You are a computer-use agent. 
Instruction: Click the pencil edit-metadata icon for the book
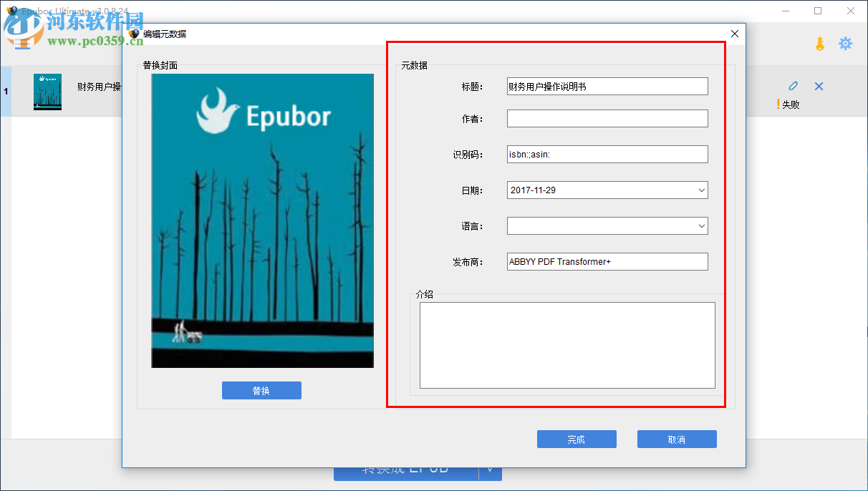click(x=793, y=85)
